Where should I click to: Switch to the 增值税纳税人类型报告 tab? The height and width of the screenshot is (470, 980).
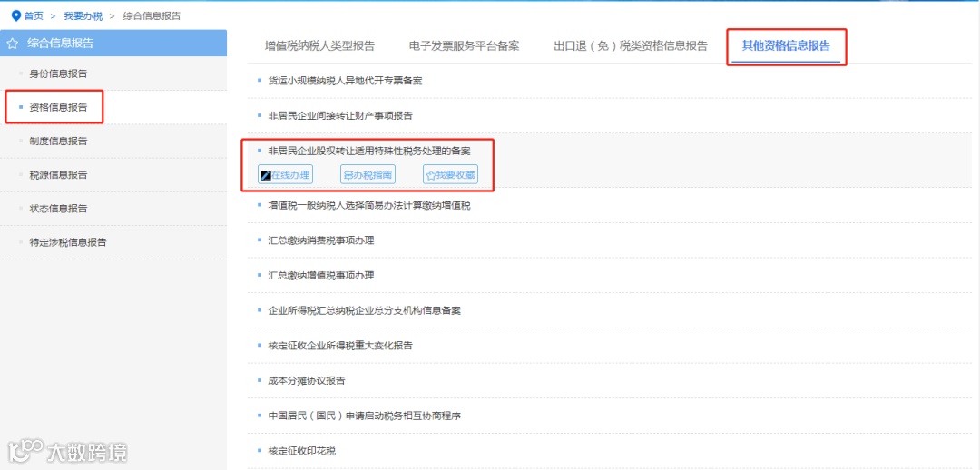(x=320, y=45)
